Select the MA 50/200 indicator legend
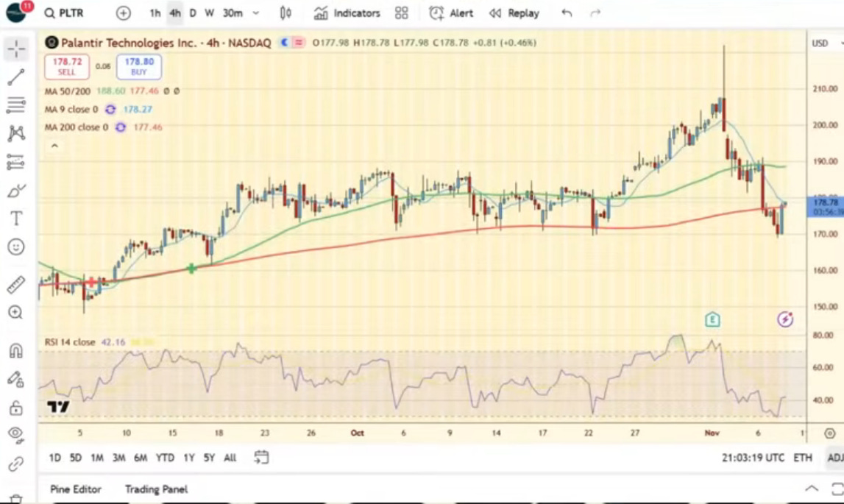Screen dimensions: 844x504 point(68,91)
